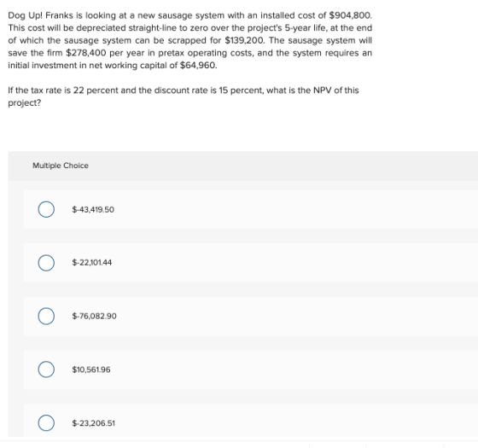The image size is (478, 448).
Task: Click the $64,960 net working capital figure
Action: click(x=198, y=66)
